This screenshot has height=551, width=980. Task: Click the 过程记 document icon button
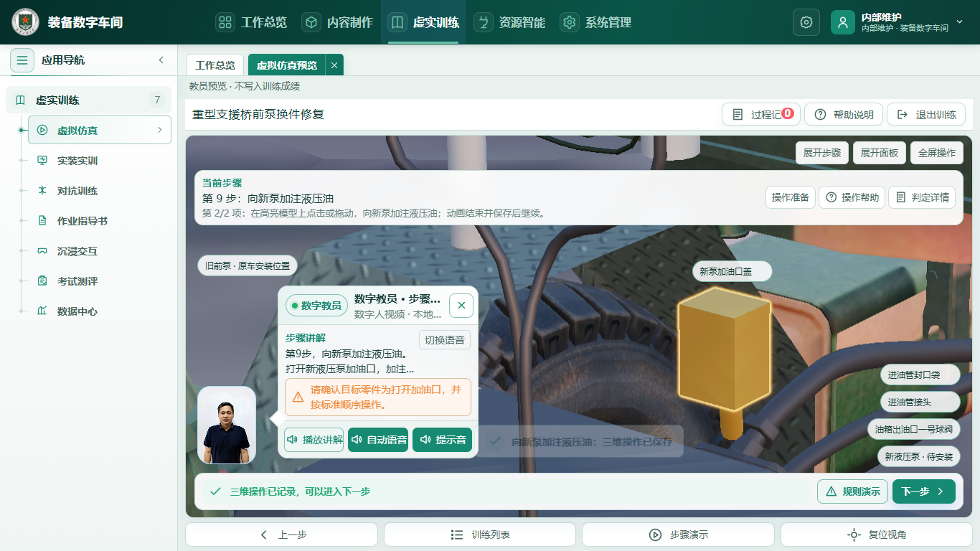(x=738, y=115)
